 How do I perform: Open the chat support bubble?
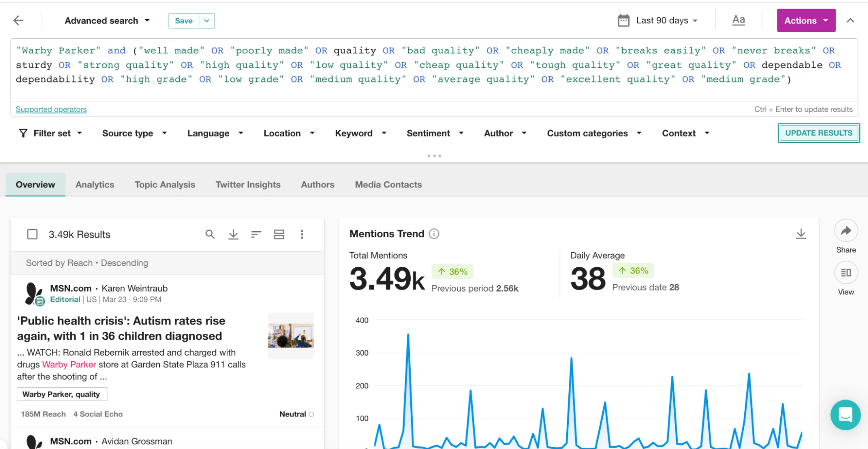pos(845,415)
